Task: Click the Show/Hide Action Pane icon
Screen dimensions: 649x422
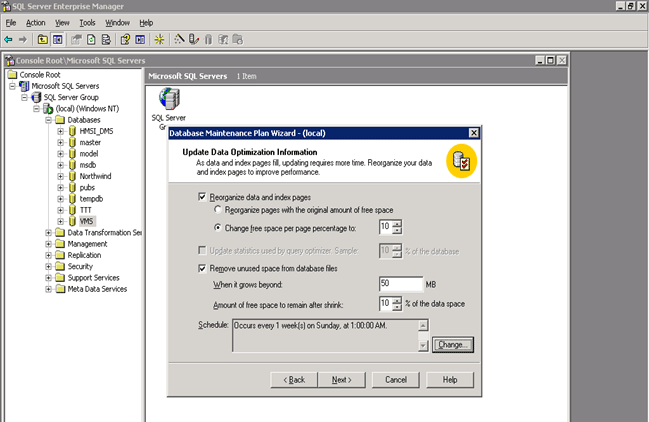Action: point(140,40)
